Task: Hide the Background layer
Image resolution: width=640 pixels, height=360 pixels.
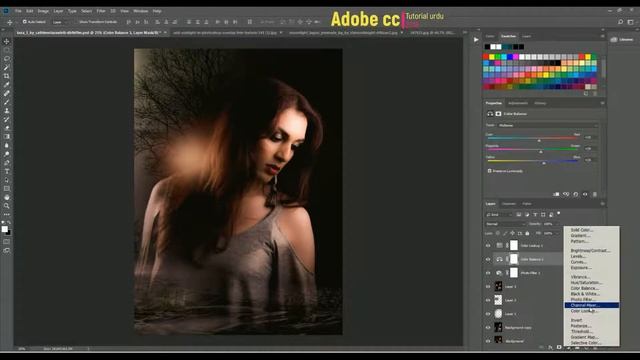Action: (x=488, y=341)
